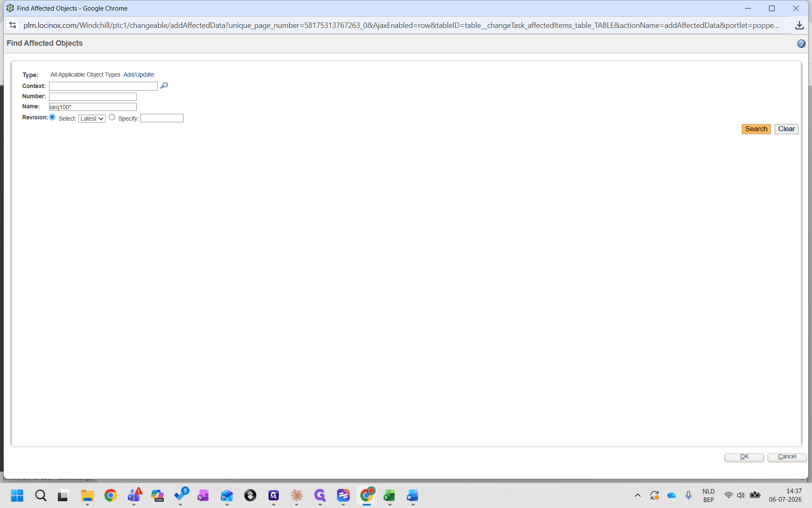This screenshot has width=812, height=508.
Task: Open Microsoft 365 Copilot taskbar icon
Action: [x=157, y=495]
